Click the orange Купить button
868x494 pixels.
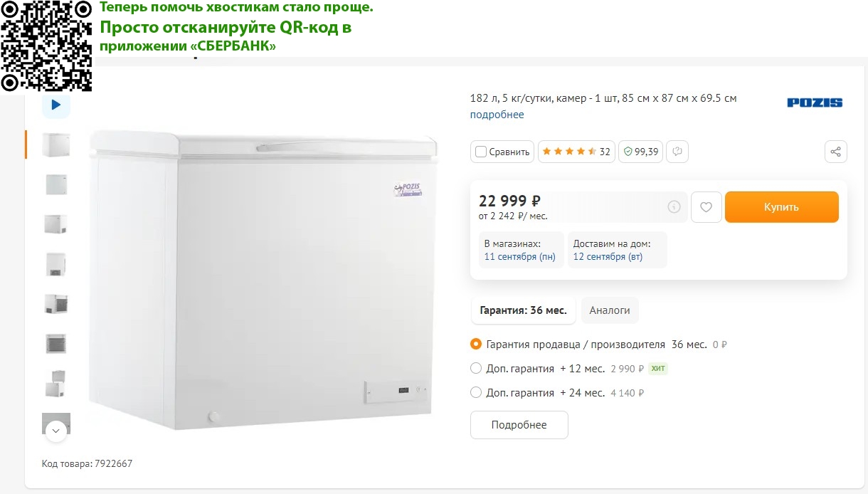[782, 207]
